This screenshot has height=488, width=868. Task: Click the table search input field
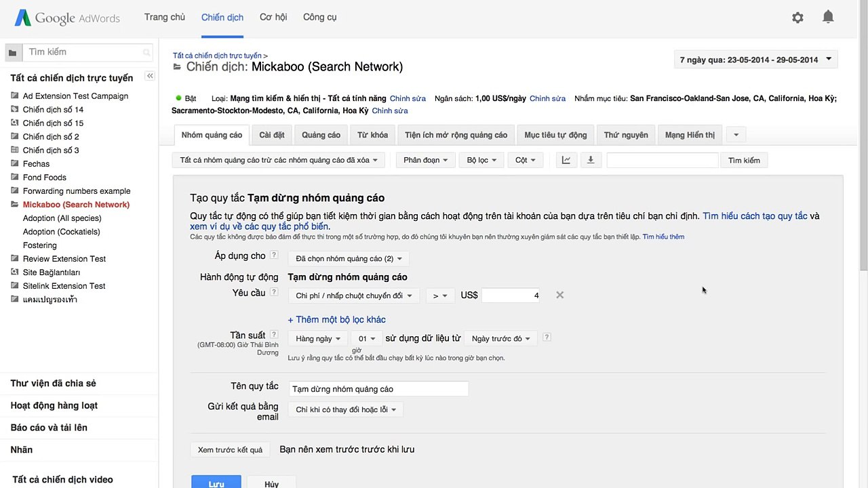tap(663, 161)
